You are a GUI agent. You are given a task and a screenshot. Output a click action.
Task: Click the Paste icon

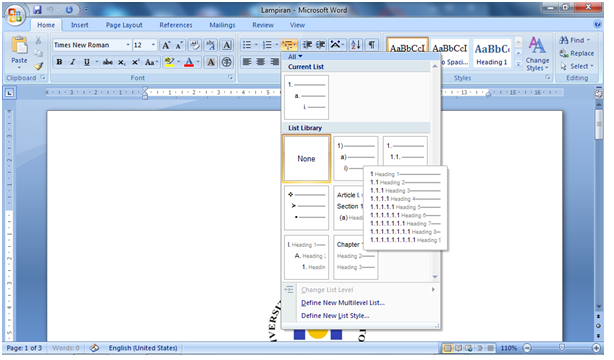pos(19,45)
